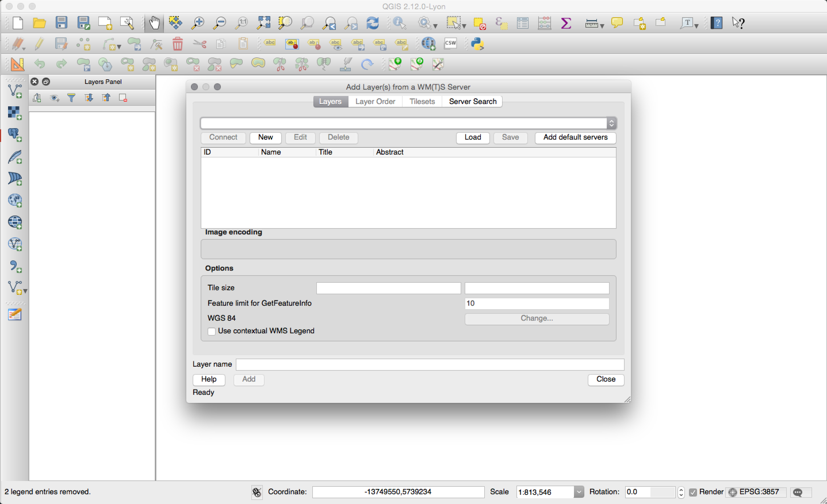Click the Add default servers button
827x504 pixels.
click(575, 137)
